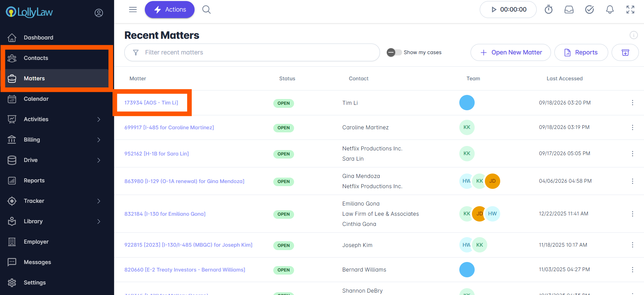The image size is (644, 295).
Task: Open row options for Joseph Kim matter
Action: [x=632, y=245]
